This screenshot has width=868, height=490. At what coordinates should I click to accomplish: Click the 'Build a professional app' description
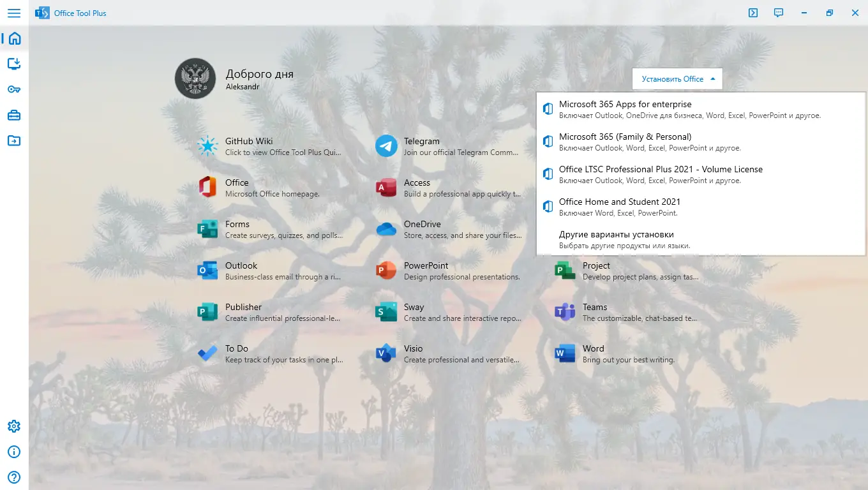click(462, 194)
